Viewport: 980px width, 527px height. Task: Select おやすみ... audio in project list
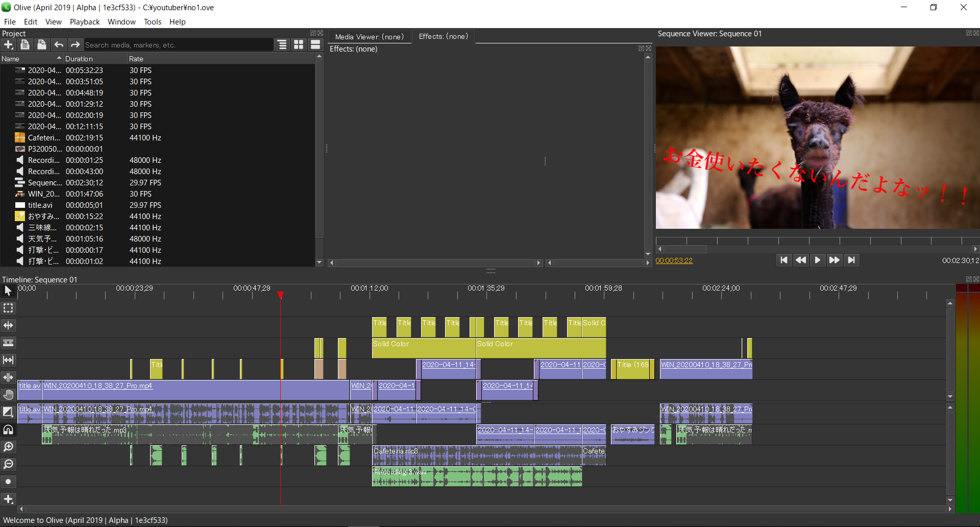click(x=157, y=217)
